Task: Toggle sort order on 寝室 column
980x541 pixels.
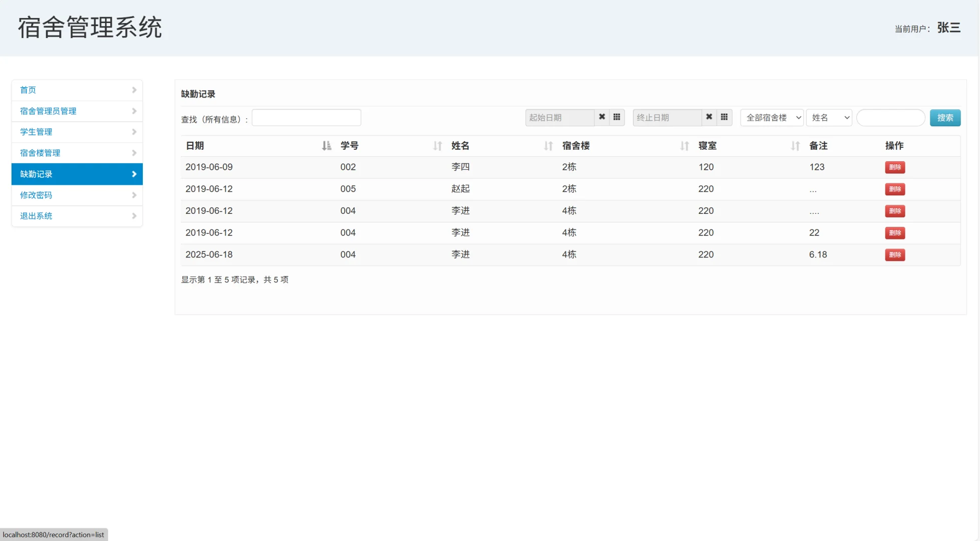Action: click(795, 146)
